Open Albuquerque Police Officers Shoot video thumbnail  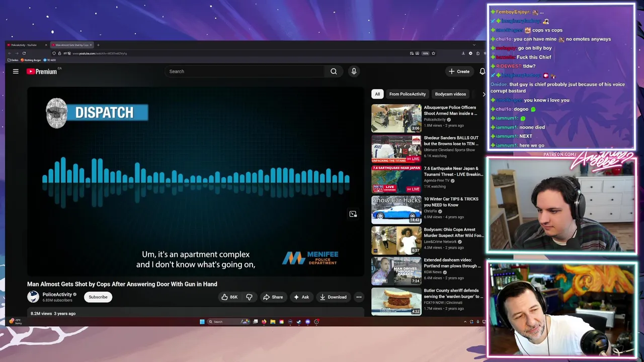point(396,118)
